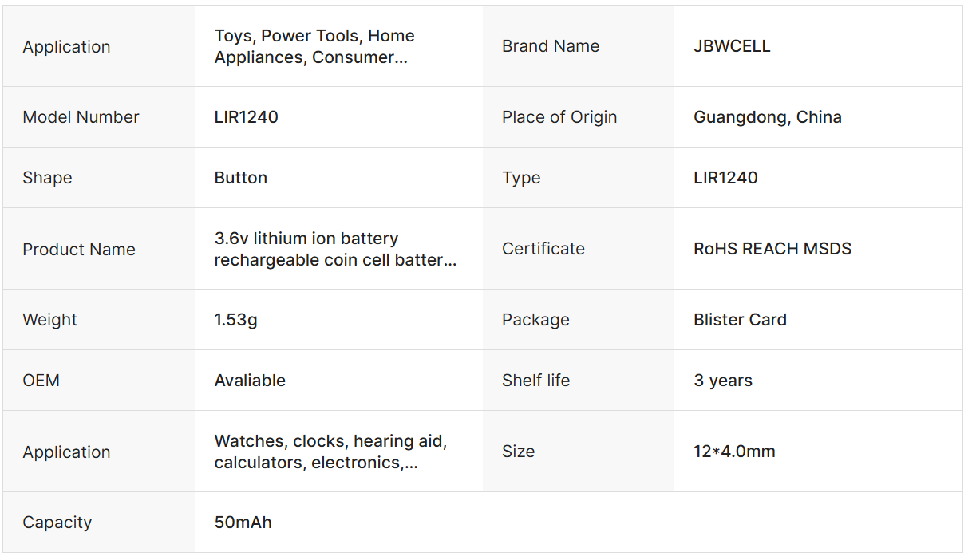Expand the truncated Watches, clocks application text
The width and height of the screenshot is (972, 560).
pyautogui.click(x=330, y=452)
